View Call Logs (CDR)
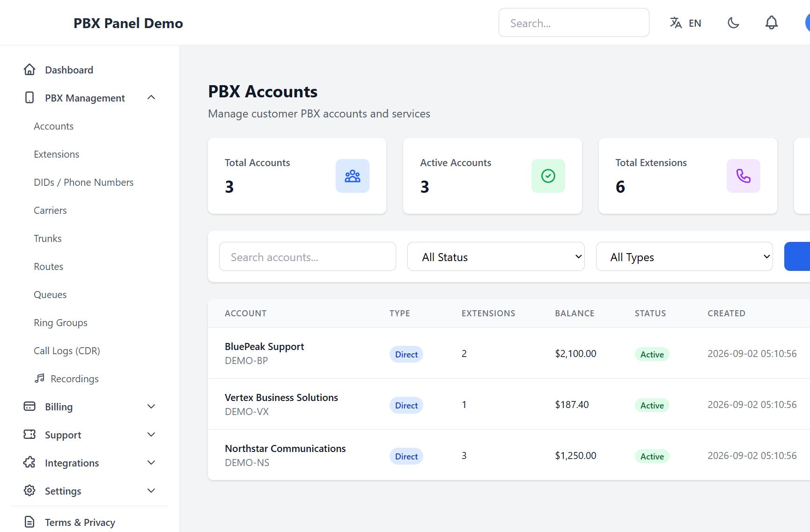Viewport: 810px width, 532px height. click(67, 351)
